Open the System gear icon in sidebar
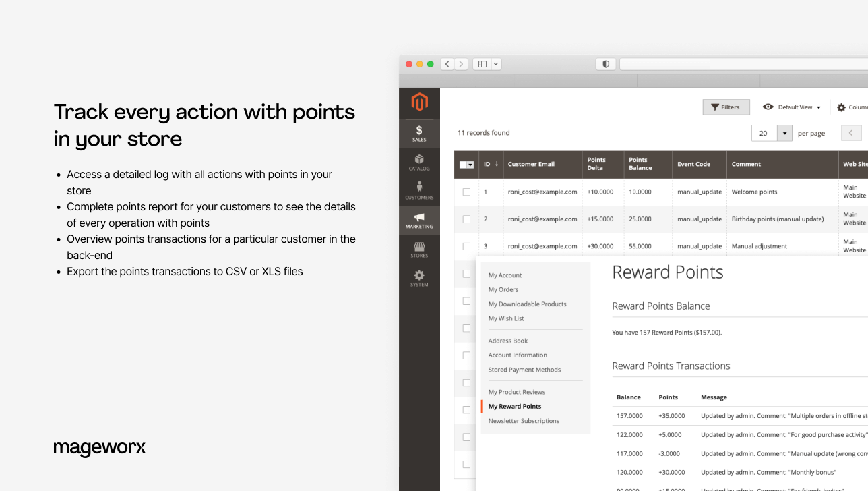 419,278
